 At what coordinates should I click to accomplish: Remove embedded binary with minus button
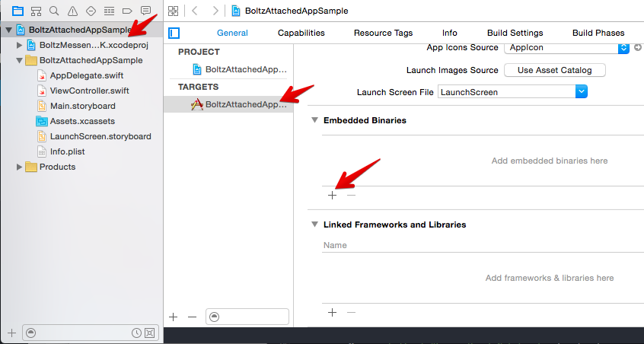(351, 196)
